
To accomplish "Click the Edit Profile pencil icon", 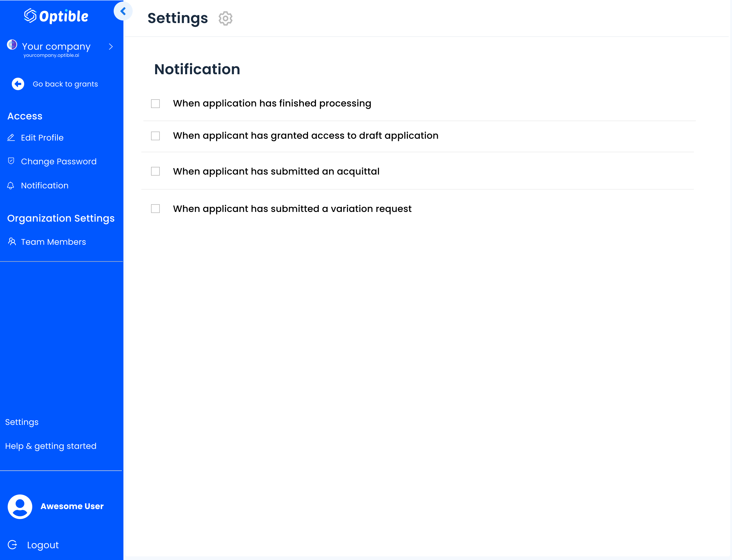I will coord(11,137).
